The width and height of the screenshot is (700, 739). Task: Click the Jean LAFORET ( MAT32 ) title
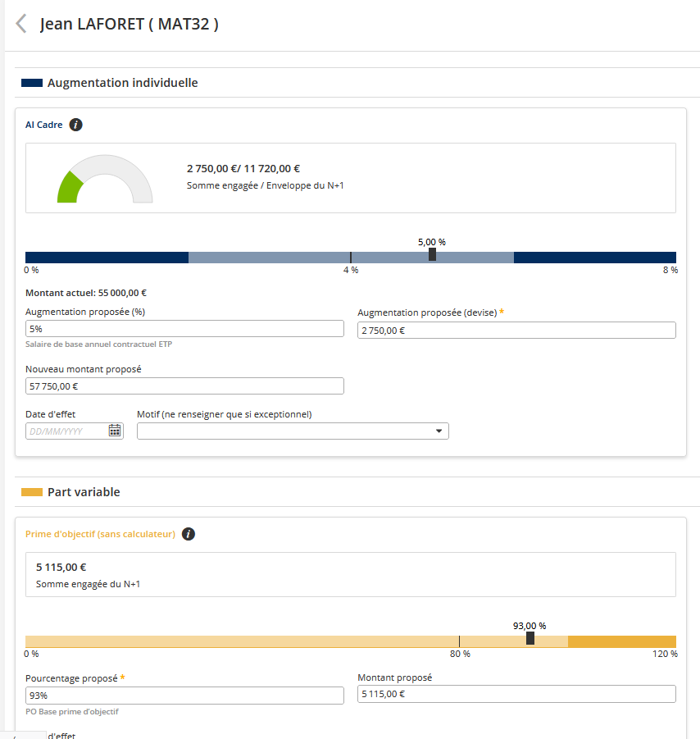[129, 24]
